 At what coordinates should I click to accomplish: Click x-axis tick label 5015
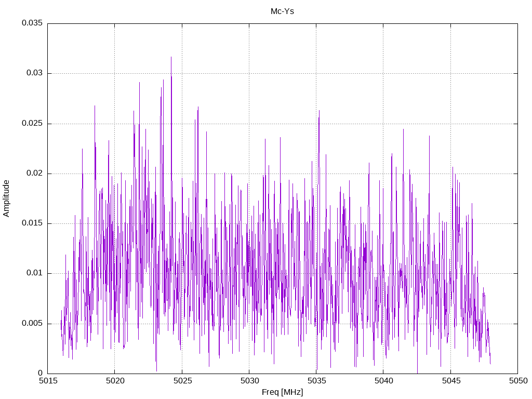48,381
